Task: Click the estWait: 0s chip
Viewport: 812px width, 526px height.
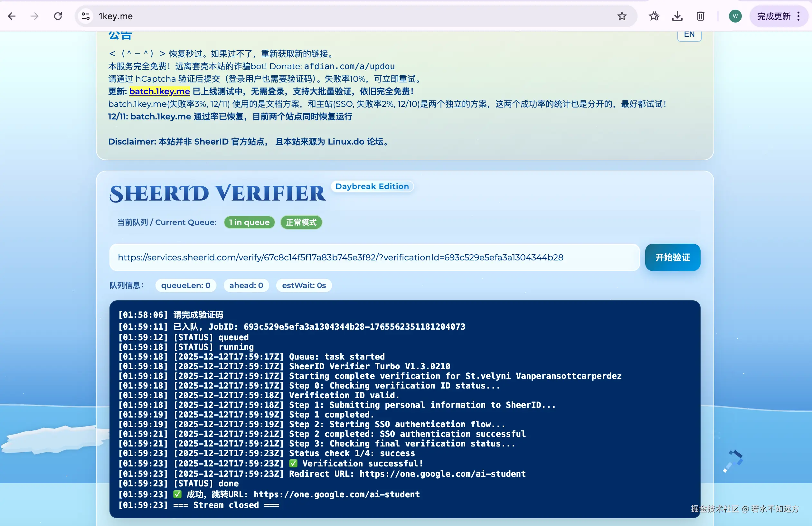Action: coord(304,286)
